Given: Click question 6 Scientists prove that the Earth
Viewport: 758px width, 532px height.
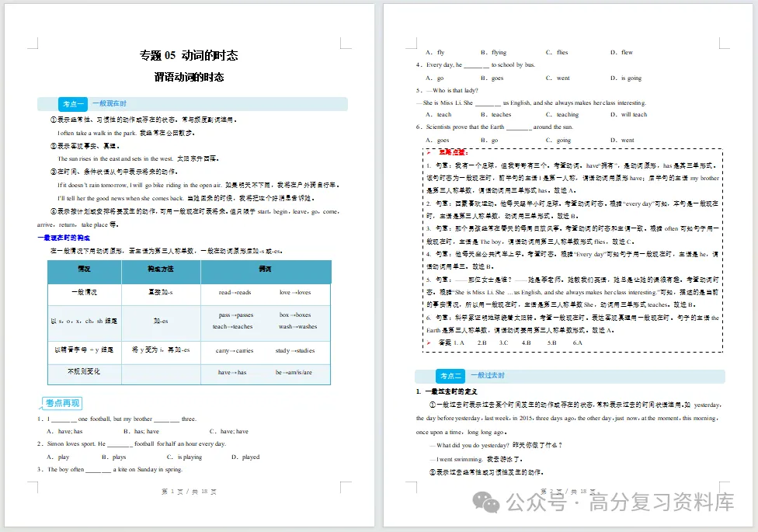Looking at the screenshot, I should pyautogui.click(x=495, y=127).
